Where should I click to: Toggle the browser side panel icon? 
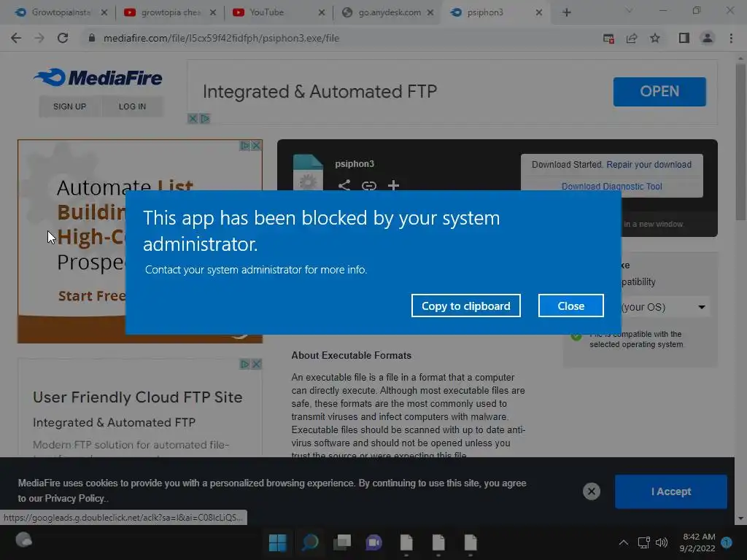point(684,38)
